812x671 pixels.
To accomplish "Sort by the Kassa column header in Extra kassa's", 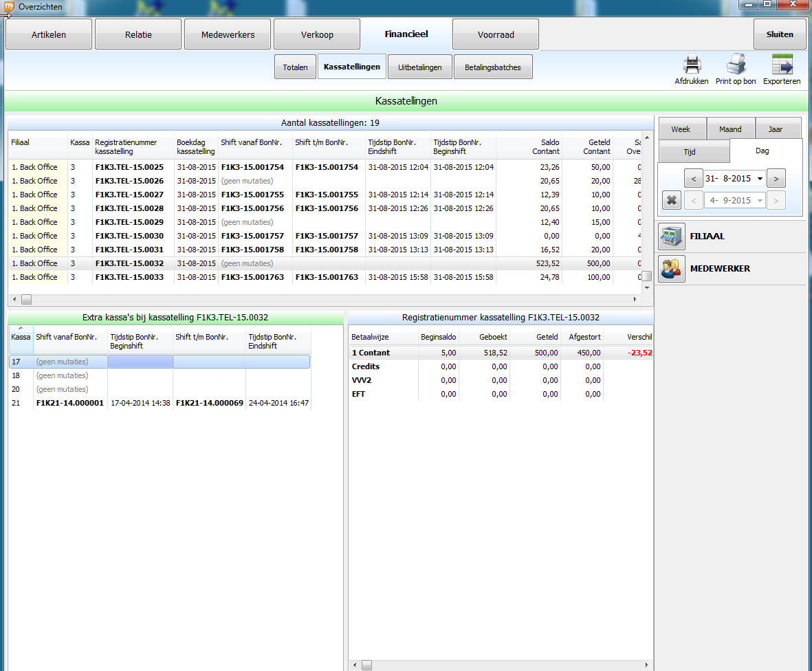I will pos(21,337).
